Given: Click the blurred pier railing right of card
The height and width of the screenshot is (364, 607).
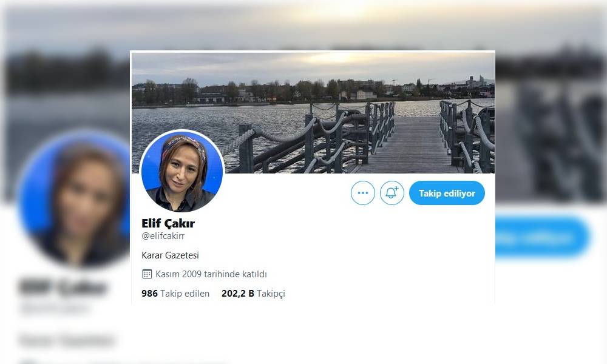Looking at the screenshot, I should pyautogui.click(x=550, y=147).
